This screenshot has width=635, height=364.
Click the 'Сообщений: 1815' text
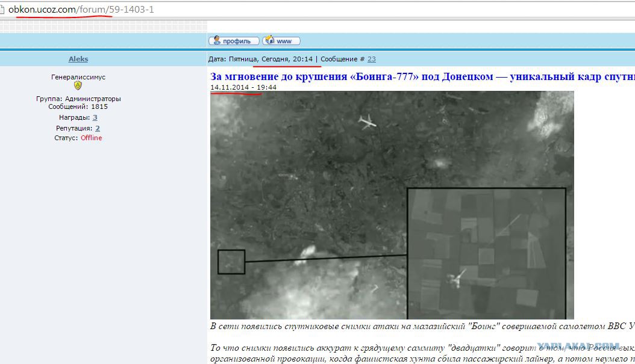(x=78, y=106)
